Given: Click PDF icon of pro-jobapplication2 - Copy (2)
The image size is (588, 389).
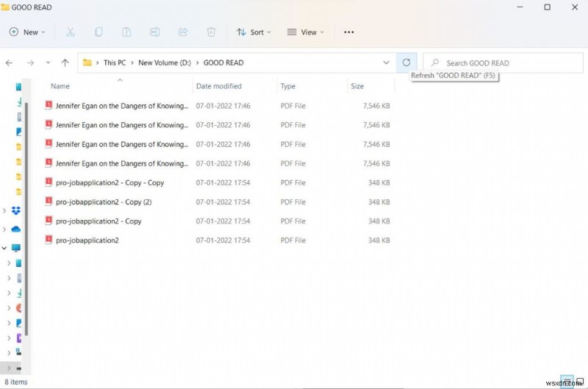Looking at the screenshot, I should point(49,201).
